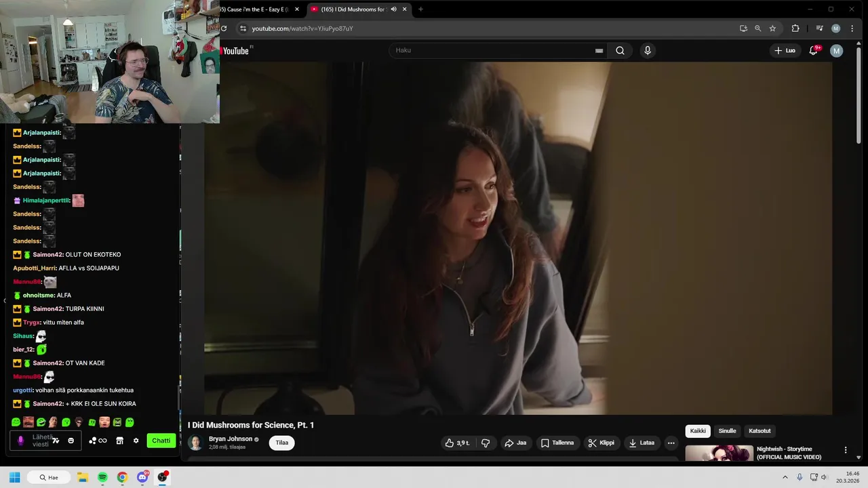
Task: Click Bryan Johnson channel avatar
Action: (x=195, y=443)
